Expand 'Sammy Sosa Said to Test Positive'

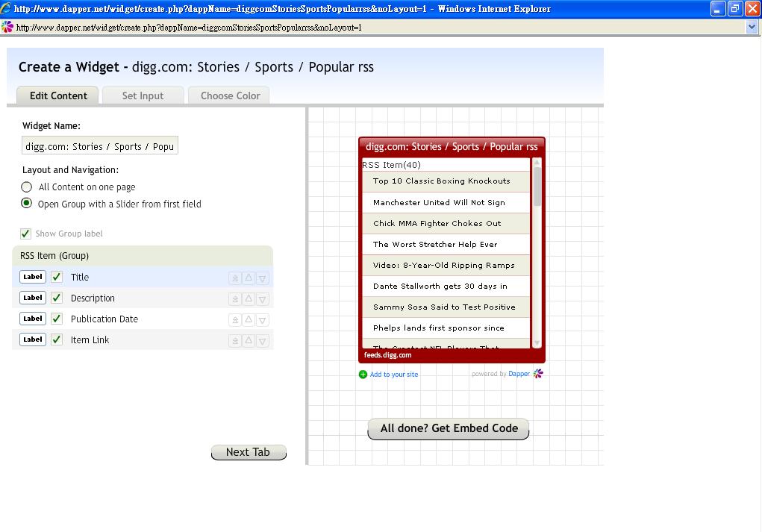pyautogui.click(x=446, y=307)
